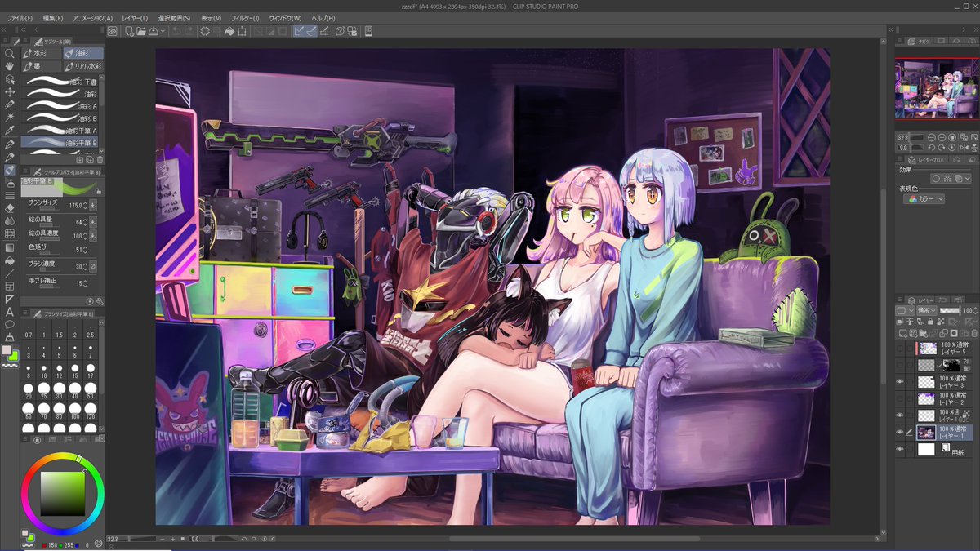The width and height of the screenshot is (980, 551).
Task: Show the レイヤー 5 layer visibility box
Action: coord(900,348)
